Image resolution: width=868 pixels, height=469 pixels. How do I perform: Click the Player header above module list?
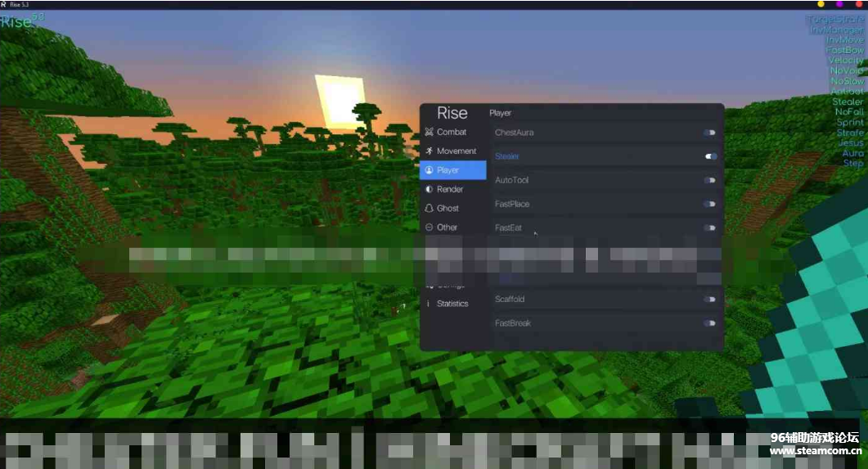pos(500,113)
